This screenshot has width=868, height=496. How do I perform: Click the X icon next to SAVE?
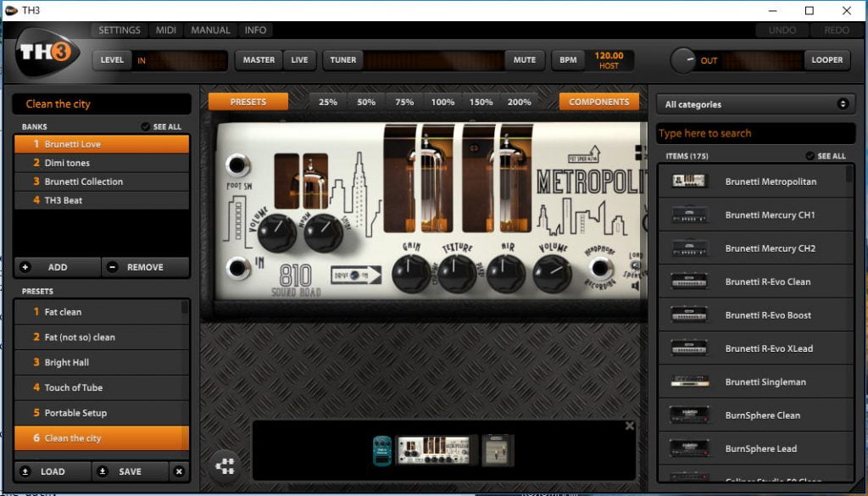[179, 471]
